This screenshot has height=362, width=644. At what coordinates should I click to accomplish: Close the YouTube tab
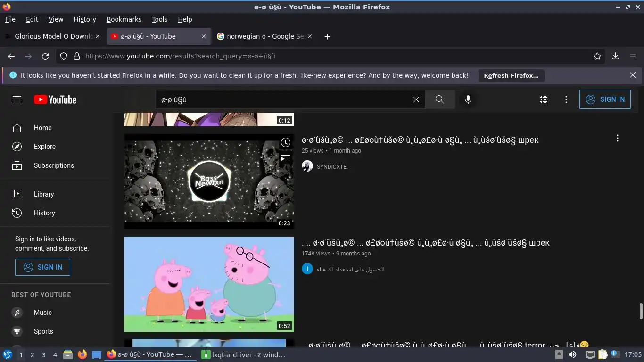point(204,36)
